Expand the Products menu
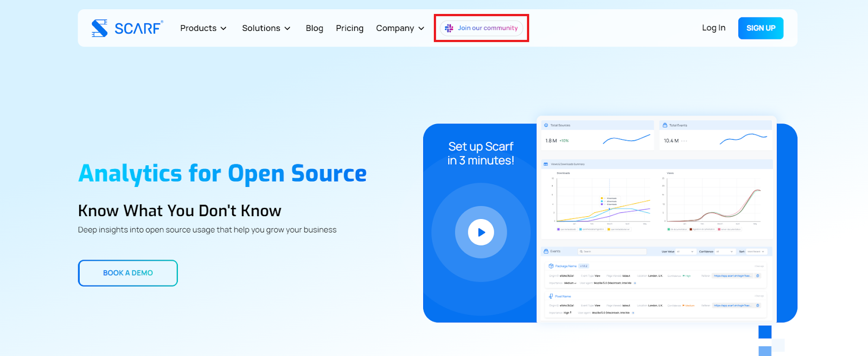This screenshot has height=356, width=868. tap(203, 28)
